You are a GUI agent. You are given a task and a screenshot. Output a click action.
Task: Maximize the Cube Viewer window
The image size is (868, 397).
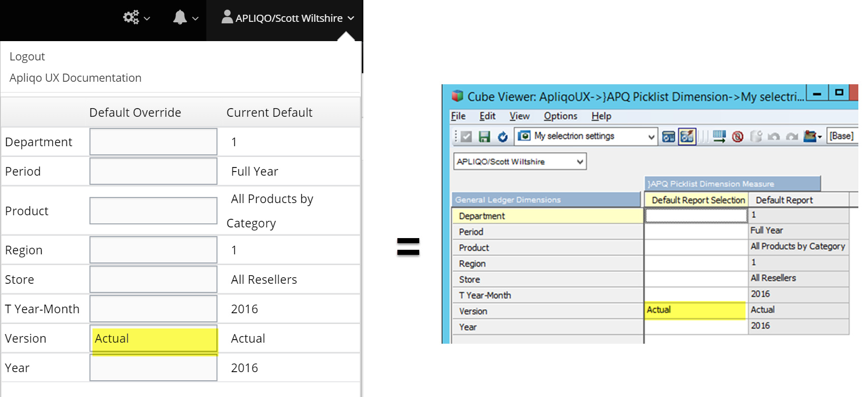click(x=839, y=93)
